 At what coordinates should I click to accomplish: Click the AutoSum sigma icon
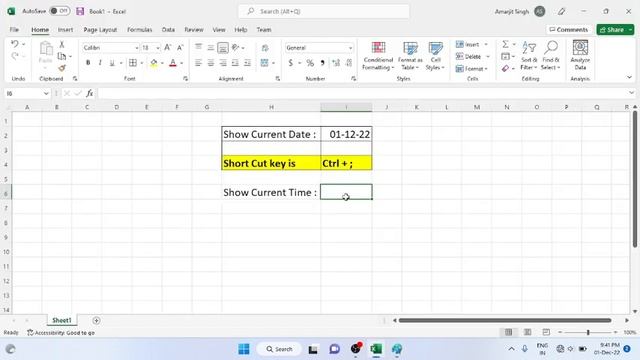[505, 44]
